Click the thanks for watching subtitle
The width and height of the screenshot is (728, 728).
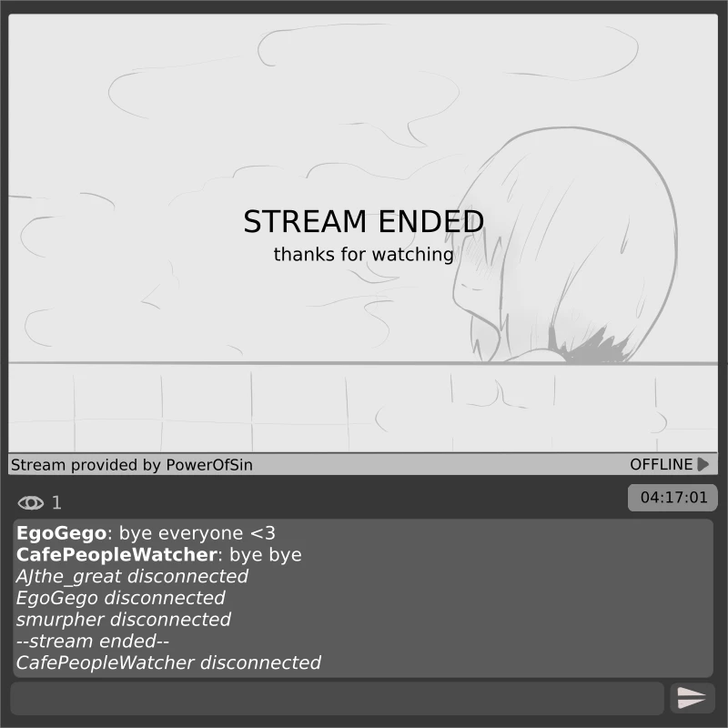pos(363,255)
